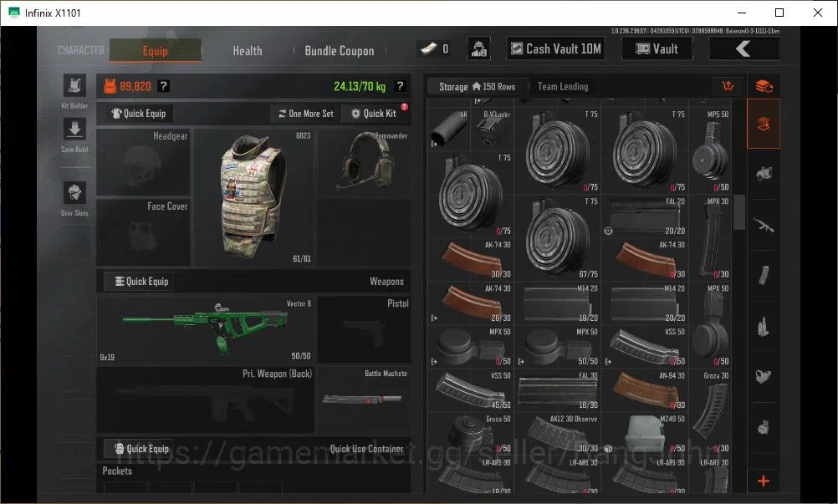The width and height of the screenshot is (838, 504).
Task: Click Quick Equip with the shirt icon
Action: pos(139,114)
